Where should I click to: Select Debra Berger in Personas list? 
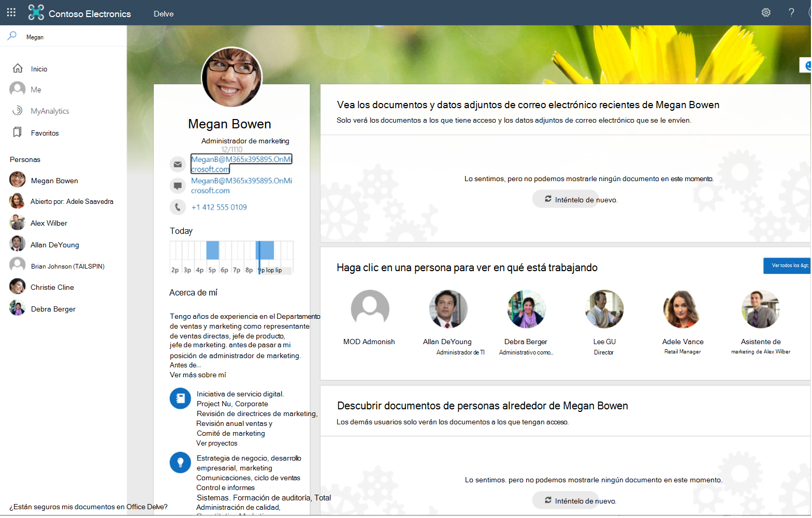(x=53, y=309)
